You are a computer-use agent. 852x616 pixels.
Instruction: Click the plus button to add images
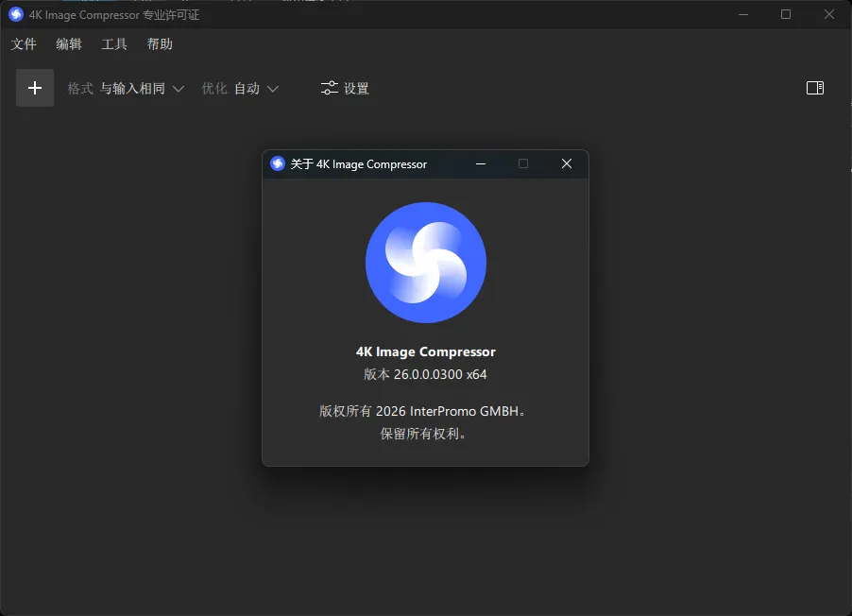(x=35, y=88)
